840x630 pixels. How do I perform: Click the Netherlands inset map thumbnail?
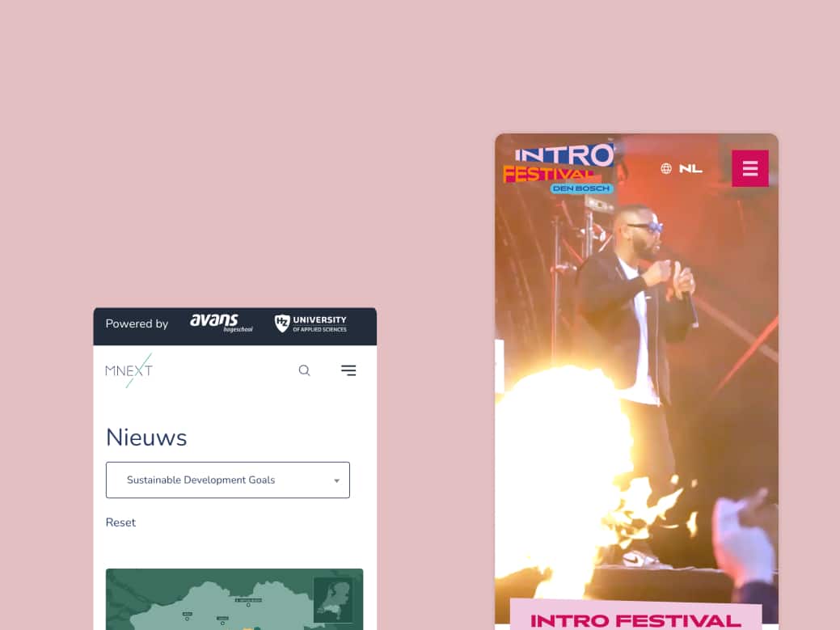pyautogui.click(x=332, y=599)
